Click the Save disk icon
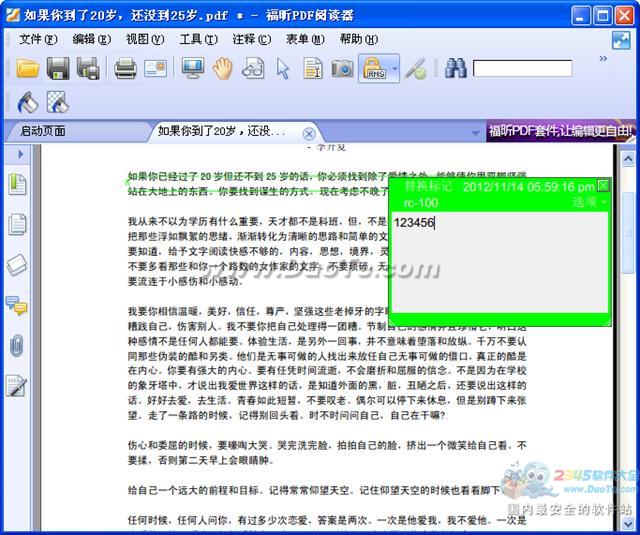640x535 pixels. (58, 69)
